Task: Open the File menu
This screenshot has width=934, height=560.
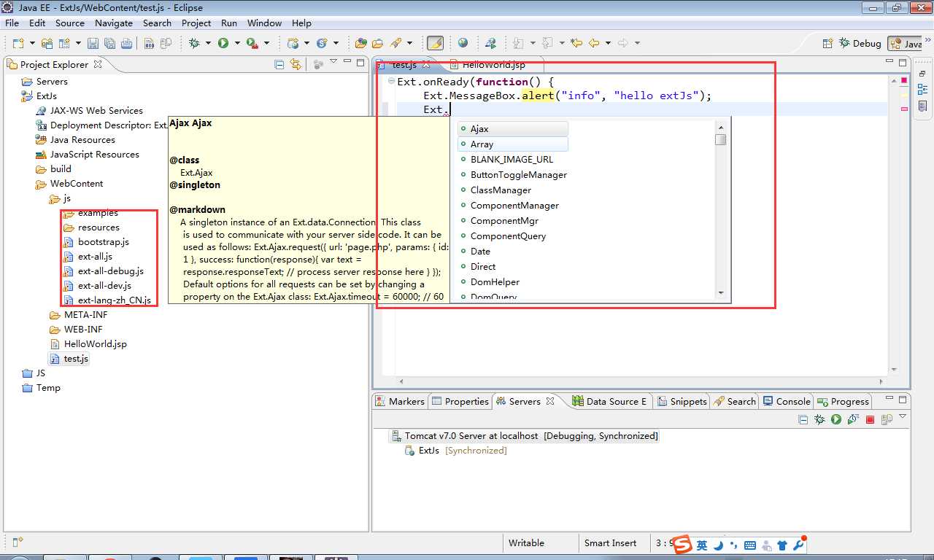Action: click(x=12, y=23)
